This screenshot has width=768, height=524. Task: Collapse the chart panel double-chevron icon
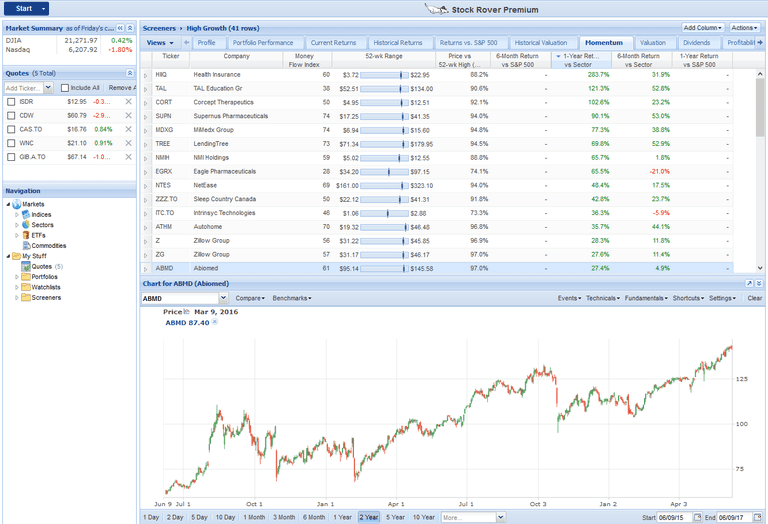pyautogui.click(x=759, y=284)
